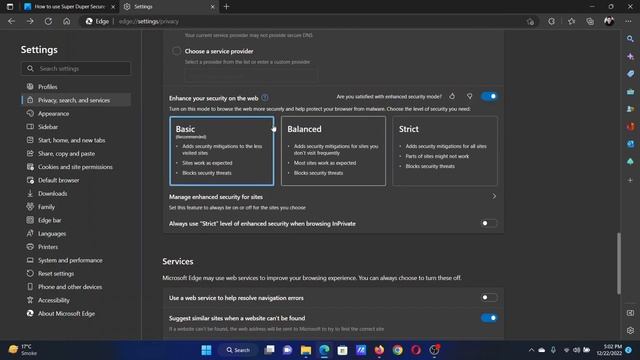The width and height of the screenshot is (640, 360).
Task: Open Edge bar settings
Action: 49,220
